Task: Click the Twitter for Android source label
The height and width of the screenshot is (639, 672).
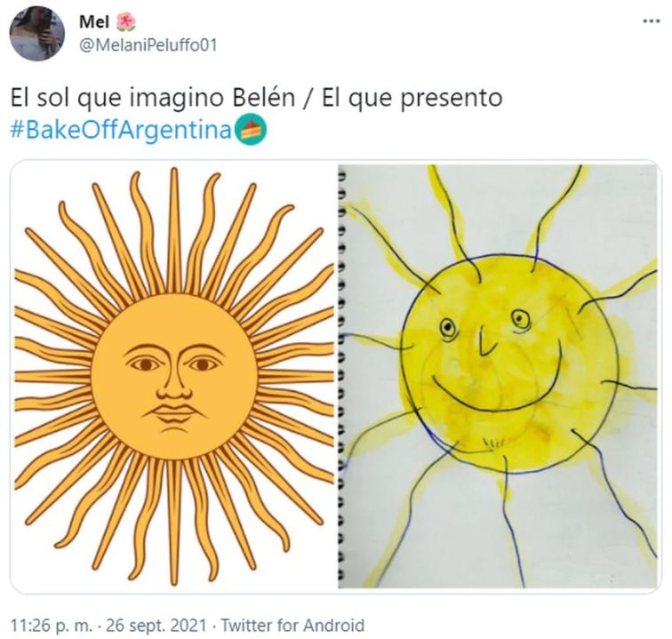Action: pyautogui.click(x=292, y=626)
